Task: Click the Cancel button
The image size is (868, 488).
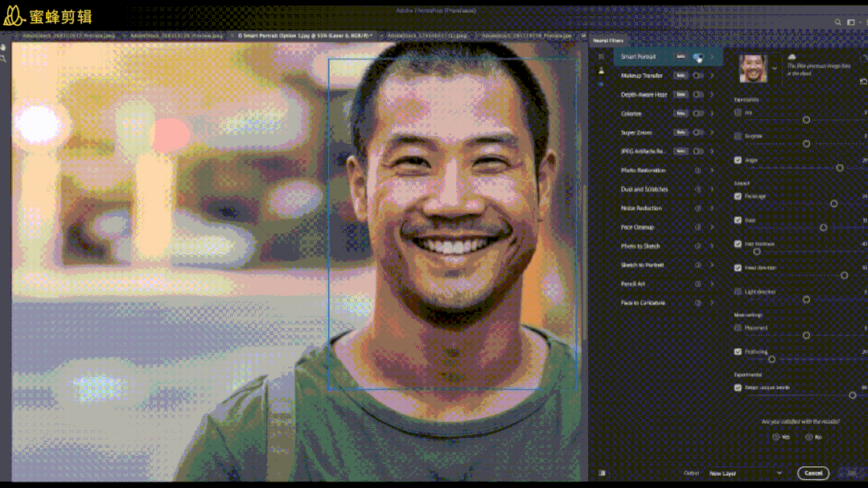Action: 813,473
